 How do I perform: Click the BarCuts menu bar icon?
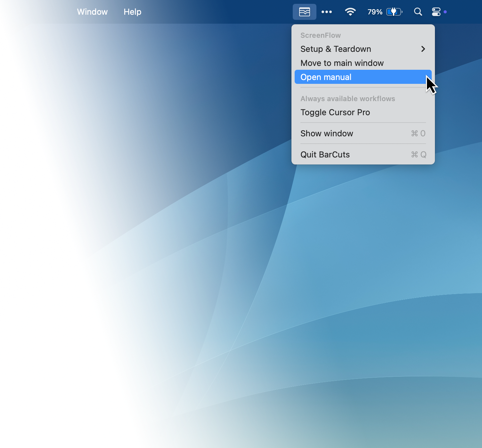pyautogui.click(x=304, y=12)
